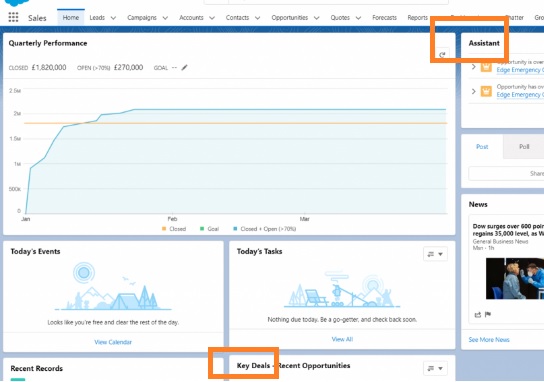The height and width of the screenshot is (382, 544).
Task: Open the Contacts tab
Action: pyautogui.click(x=237, y=17)
